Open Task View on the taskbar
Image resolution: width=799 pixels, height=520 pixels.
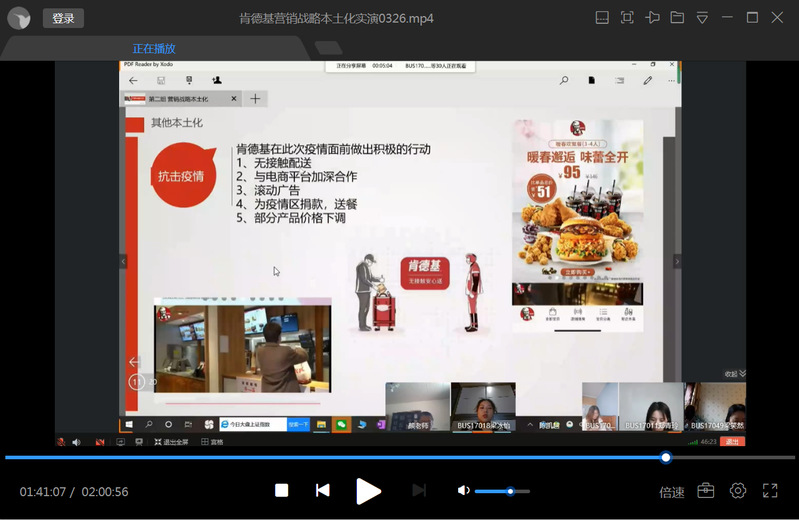coord(188,424)
